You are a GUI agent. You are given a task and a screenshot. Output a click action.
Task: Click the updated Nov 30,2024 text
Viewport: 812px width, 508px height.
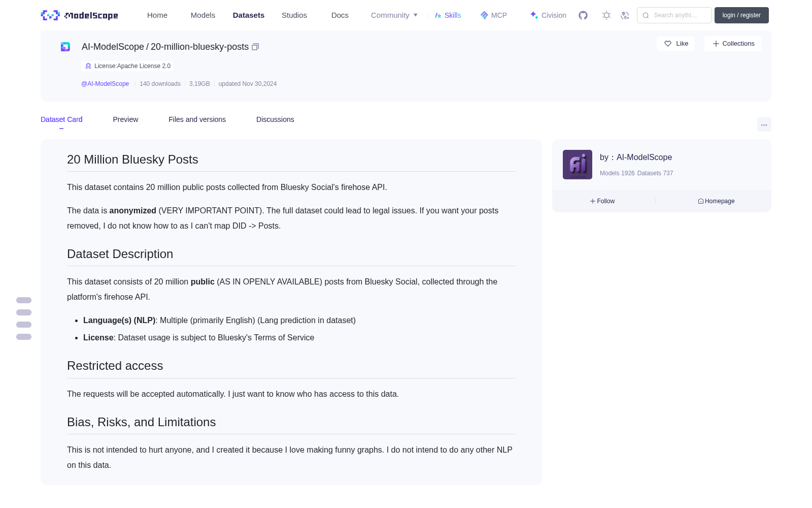click(248, 84)
